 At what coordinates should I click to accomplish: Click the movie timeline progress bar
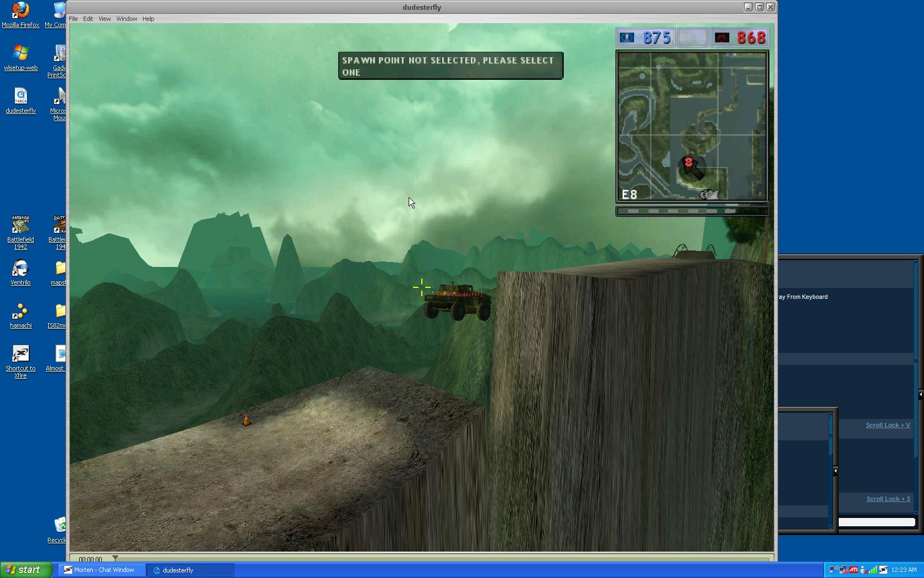[443, 559]
